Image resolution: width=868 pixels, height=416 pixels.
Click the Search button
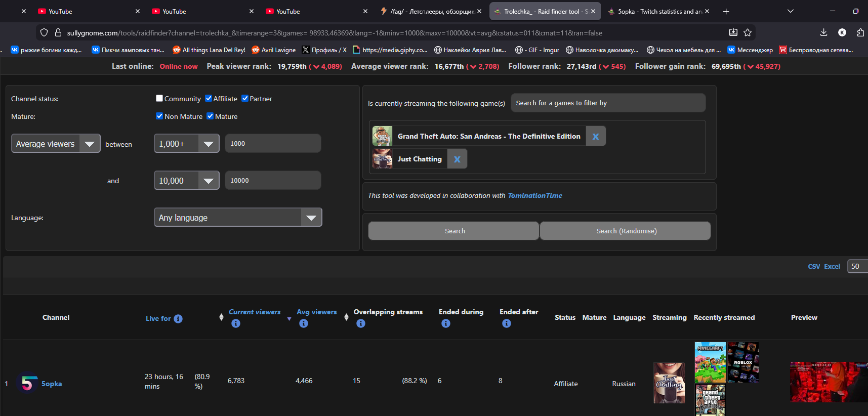(453, 231)
